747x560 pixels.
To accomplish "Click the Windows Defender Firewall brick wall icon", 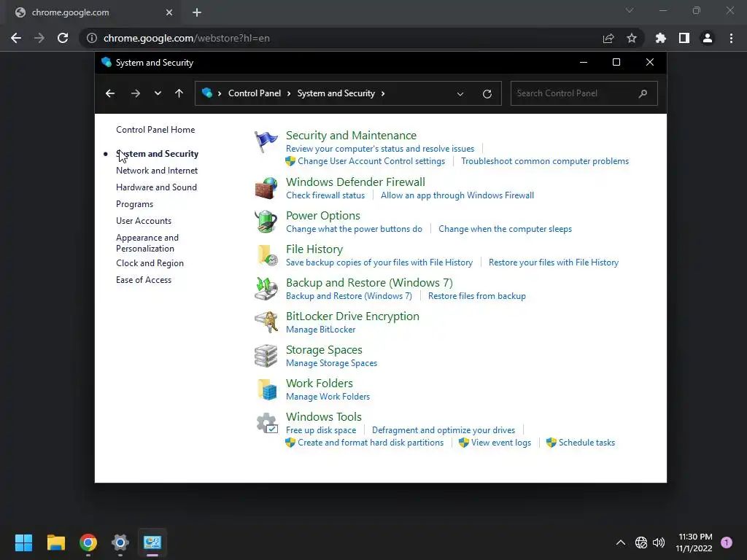I will pyautogui.click(x=266, y=188).
